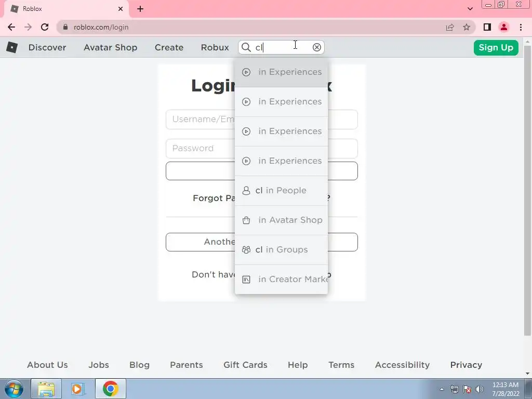Image resolution: width=532 pixels, height=399 pixels.
Task: Bookmark this page with the star icon
Action: (x=467, y=27)
